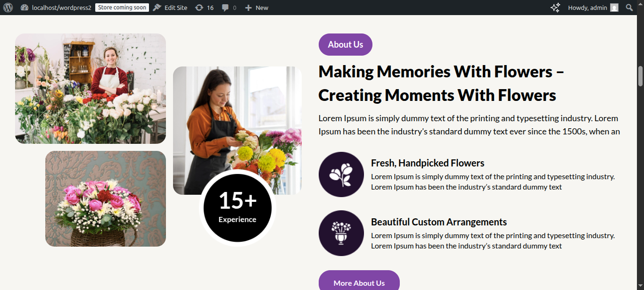
Task: Select the Fresh, Handpicked Flowers heading
Action: (x=428, y=163)
